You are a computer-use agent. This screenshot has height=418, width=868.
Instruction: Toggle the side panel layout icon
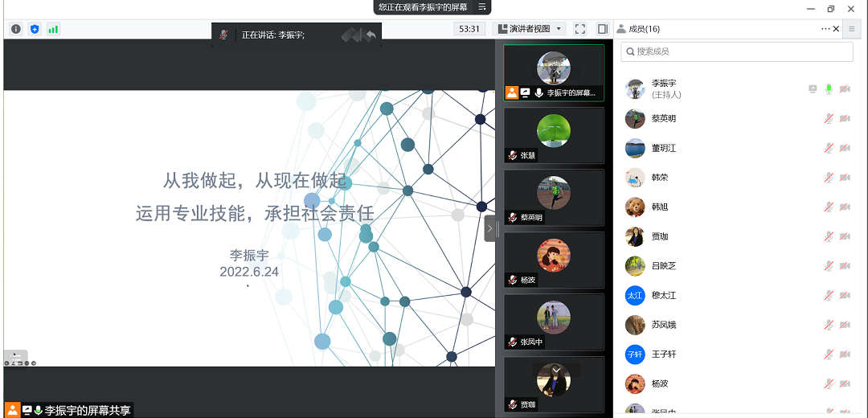[x=603, y=29]
